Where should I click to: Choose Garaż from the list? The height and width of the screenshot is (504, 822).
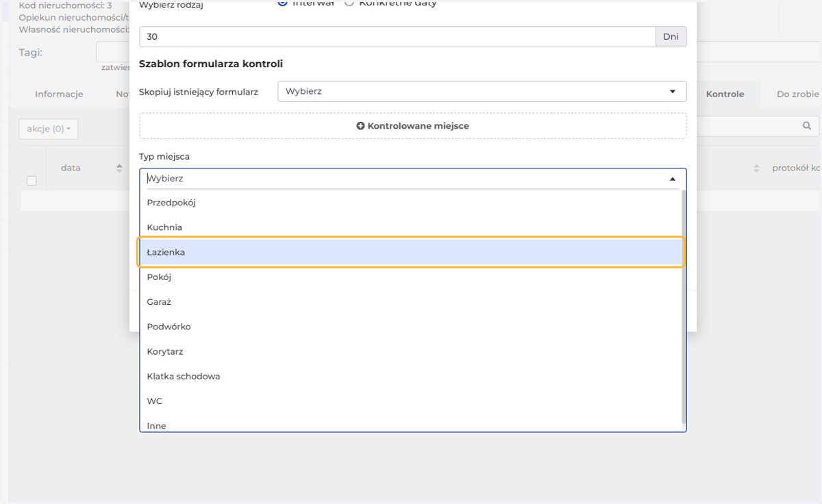(x=411, y=302)
